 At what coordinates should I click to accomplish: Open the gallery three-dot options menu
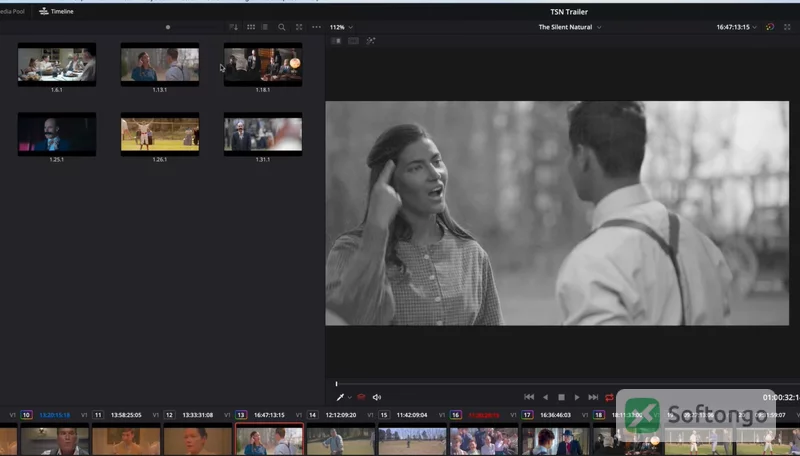[316, 27]
